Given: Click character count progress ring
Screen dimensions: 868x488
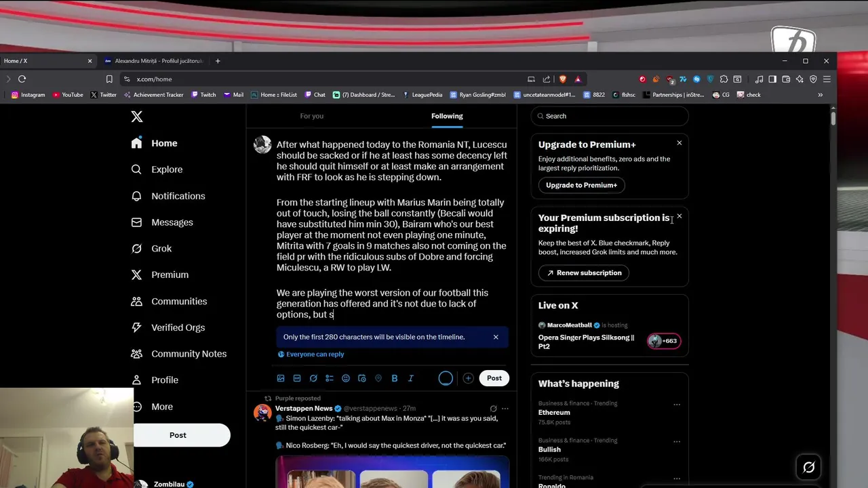Looking at the screenshot, I should [446, 378].
